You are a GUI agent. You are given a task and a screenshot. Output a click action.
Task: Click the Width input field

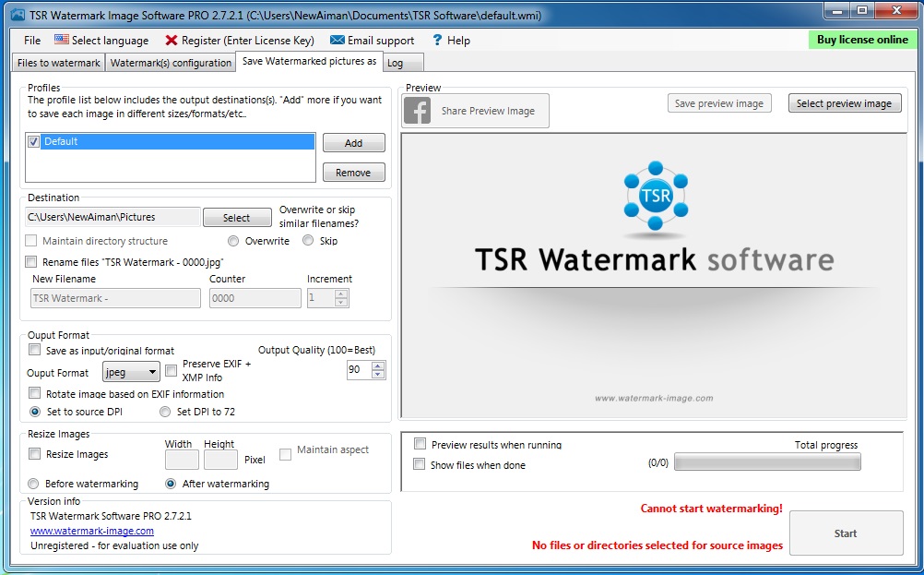coord(182,460)
